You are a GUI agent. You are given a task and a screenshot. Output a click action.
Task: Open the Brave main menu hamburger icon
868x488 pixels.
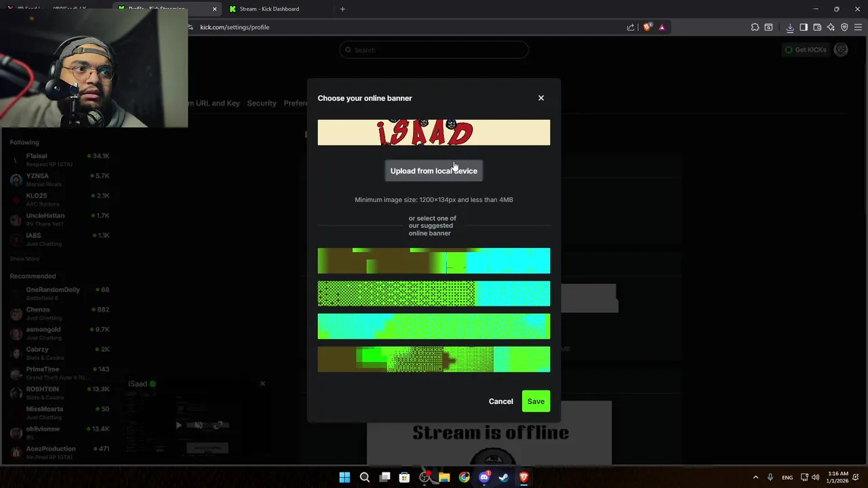(x=858, y=27)
